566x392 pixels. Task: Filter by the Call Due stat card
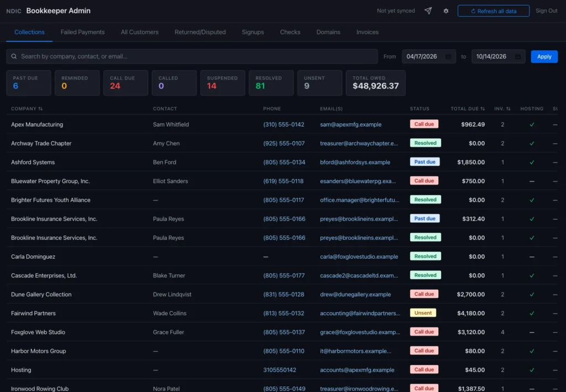tap(125, 83)
